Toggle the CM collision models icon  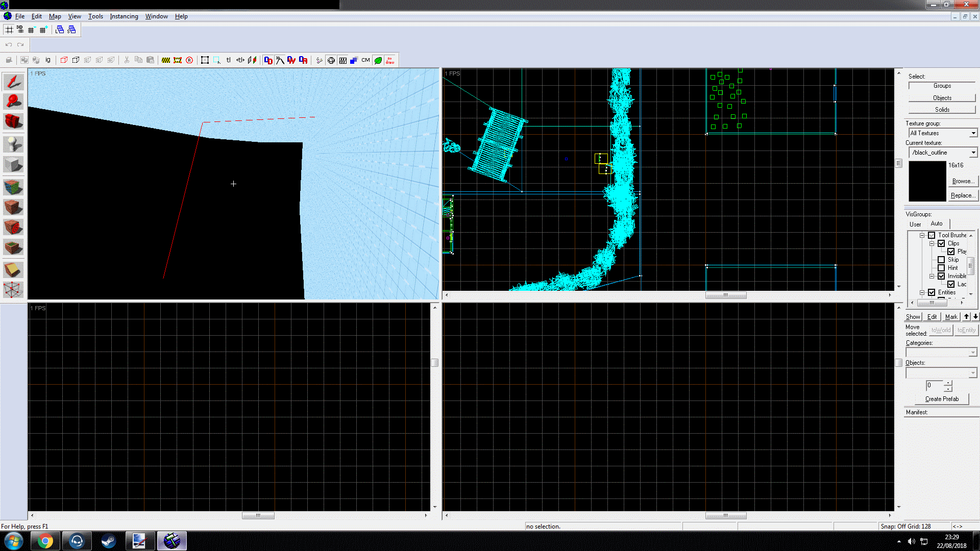[365, 60]
